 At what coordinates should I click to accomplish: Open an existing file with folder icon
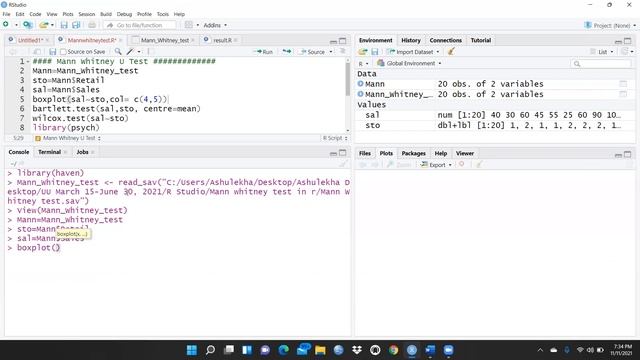coord(44,25)
